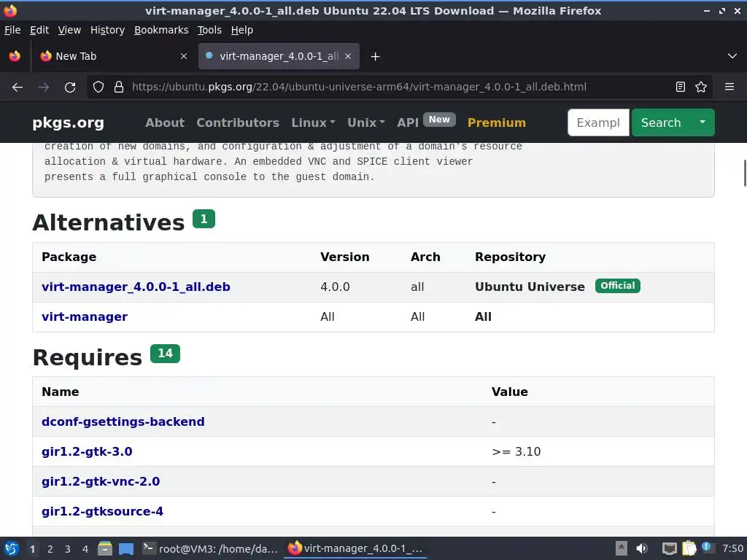
Task: Switch to workspace 2
Action: 50,549
